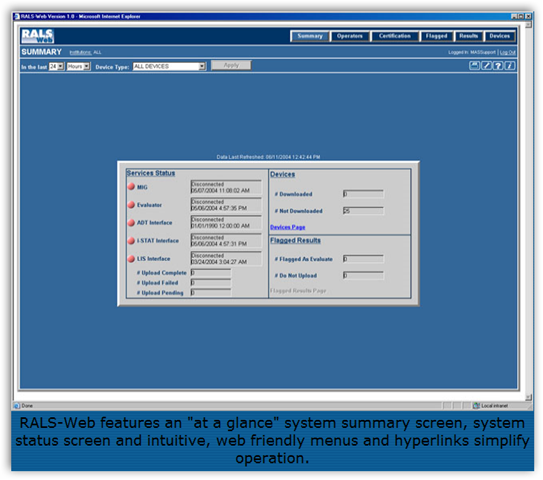Image resolution: width=543 pixels, height=480 pixels.
Task: Open the Device Type ALL DEVICES dropdown
Action: 169,66
